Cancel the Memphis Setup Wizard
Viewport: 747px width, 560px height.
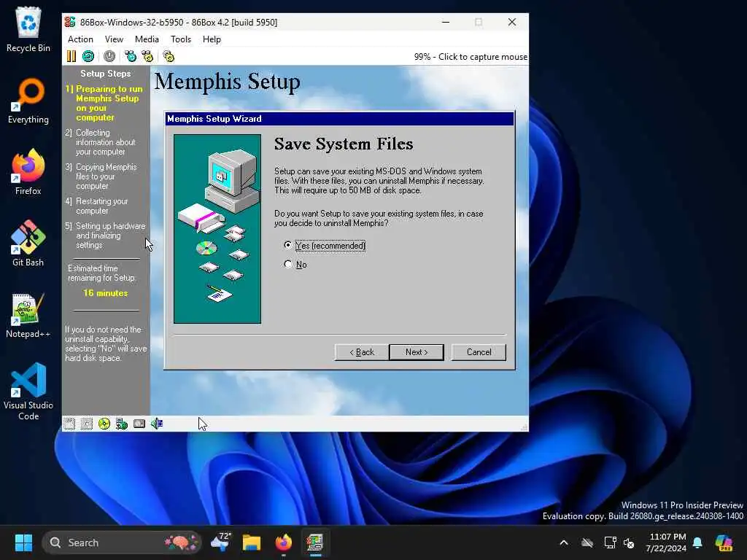[x=479, y=352]
